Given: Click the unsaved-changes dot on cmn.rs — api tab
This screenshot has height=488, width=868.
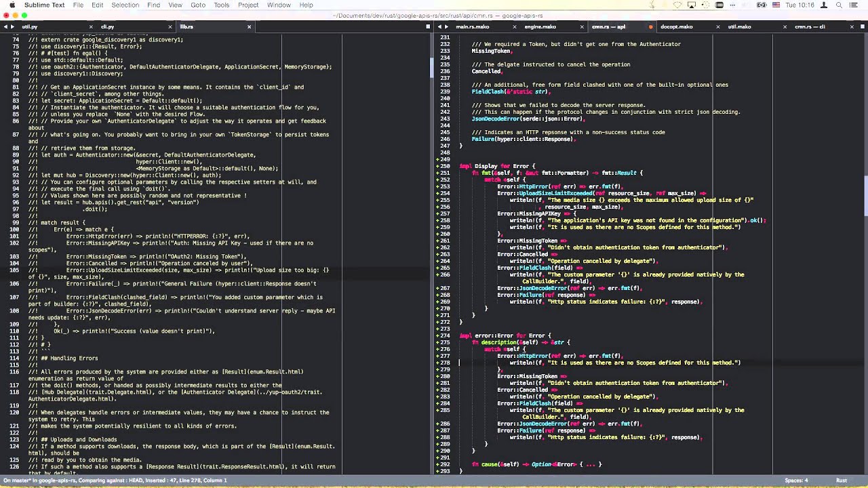Looking at the screenshot, I should (x=651, y=27).
